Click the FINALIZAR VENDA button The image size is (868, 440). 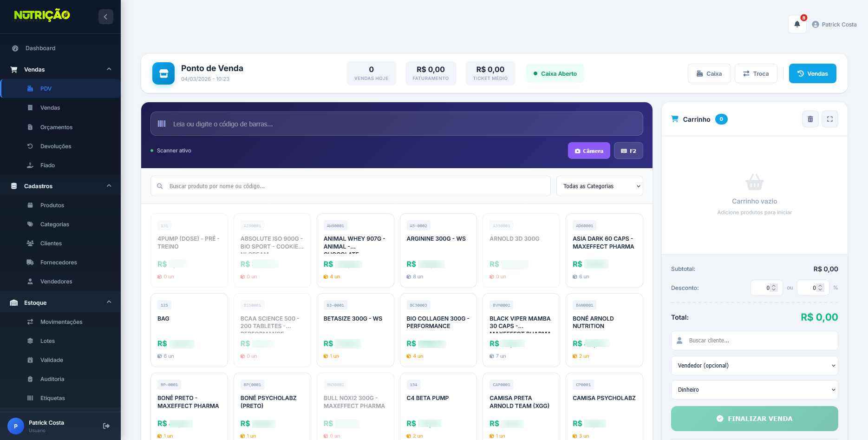[754, 419]
